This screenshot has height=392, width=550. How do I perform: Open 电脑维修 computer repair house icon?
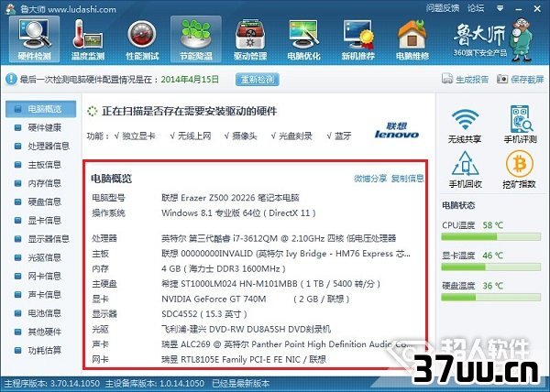pyautogui.click(x=412, y=39)
